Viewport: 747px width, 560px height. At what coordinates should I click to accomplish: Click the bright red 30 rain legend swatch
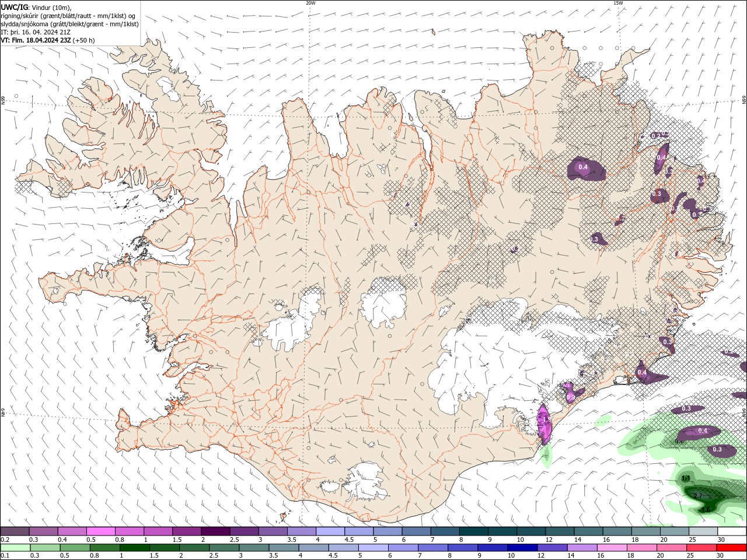[x=731, y=548]
